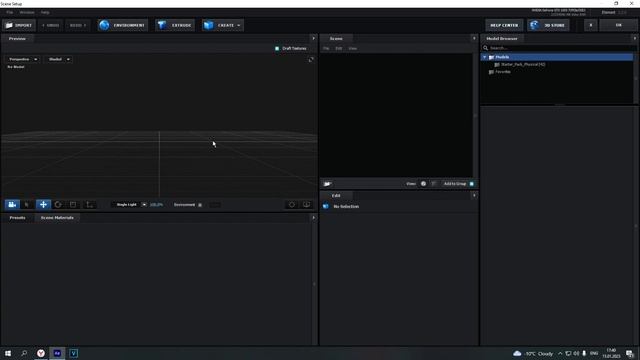The height and width of the screenshot is (360, 640).
Task: Click the monitor display icon
Action: (x=307, y=204)
